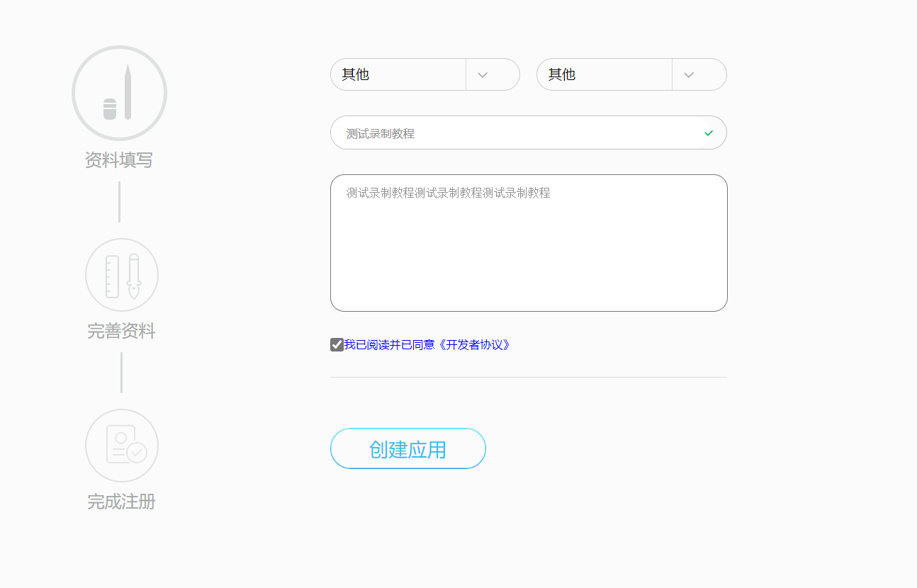Click the horizontal divider above 创建应用
Screen dimensions: 917x588
[529, 378]
